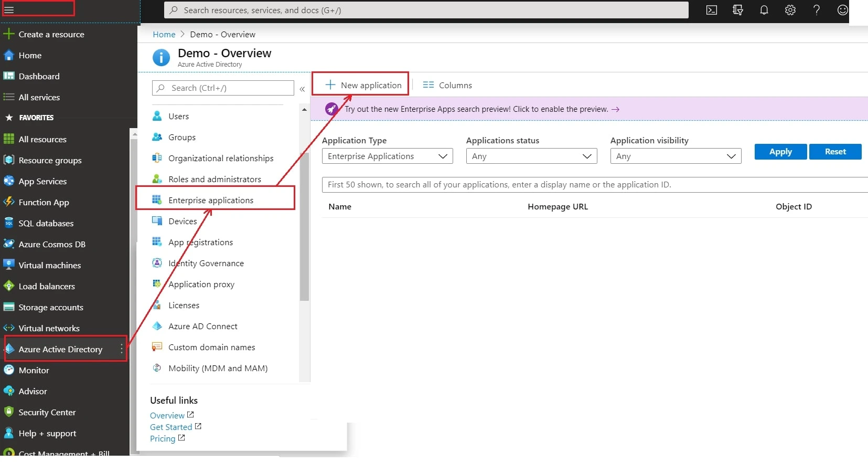The width and height of the screenshot is (868, 473).
Task: Open the Application visibility dropdown
Action: tap(676, 156)
